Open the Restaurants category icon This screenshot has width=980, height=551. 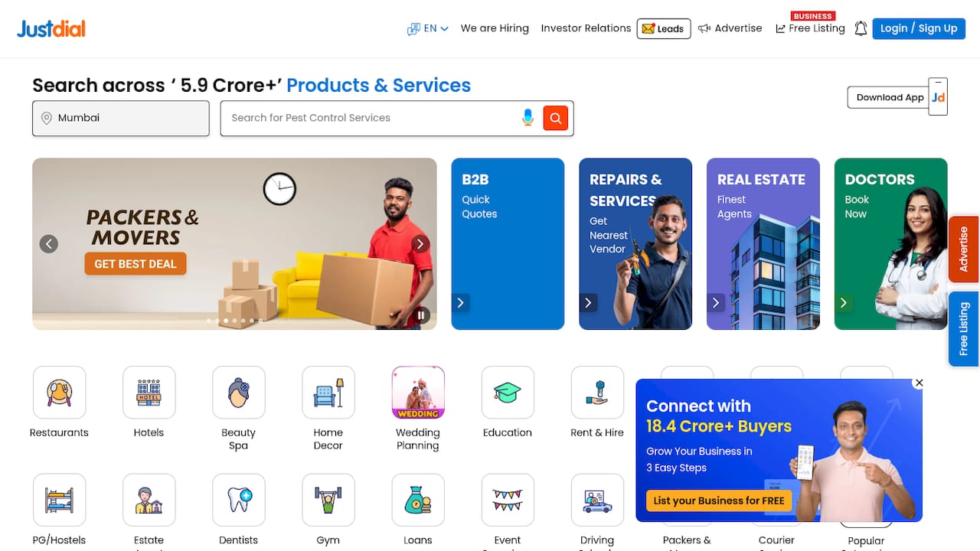(x=59, y=393)
